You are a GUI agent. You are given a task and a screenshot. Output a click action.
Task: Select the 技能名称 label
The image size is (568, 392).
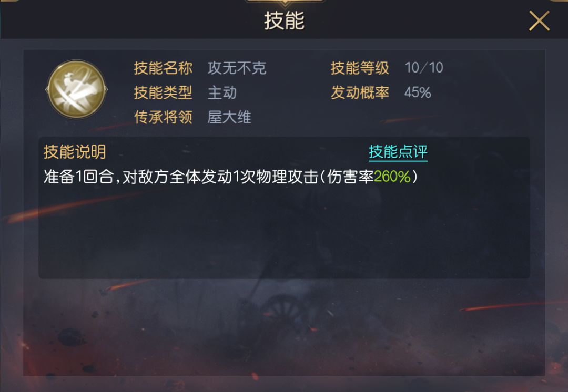(x=163, y=68)
